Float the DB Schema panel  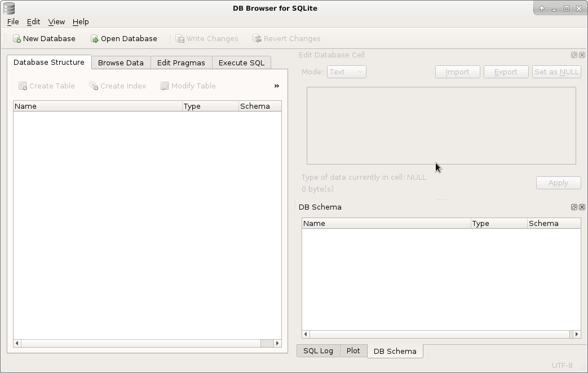574,207
